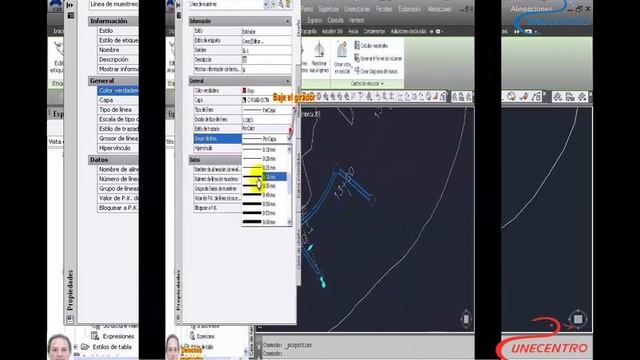The image size is (640, 360).
Task: Collapse the Información section in Properties palette
Action: click(288, 21)
